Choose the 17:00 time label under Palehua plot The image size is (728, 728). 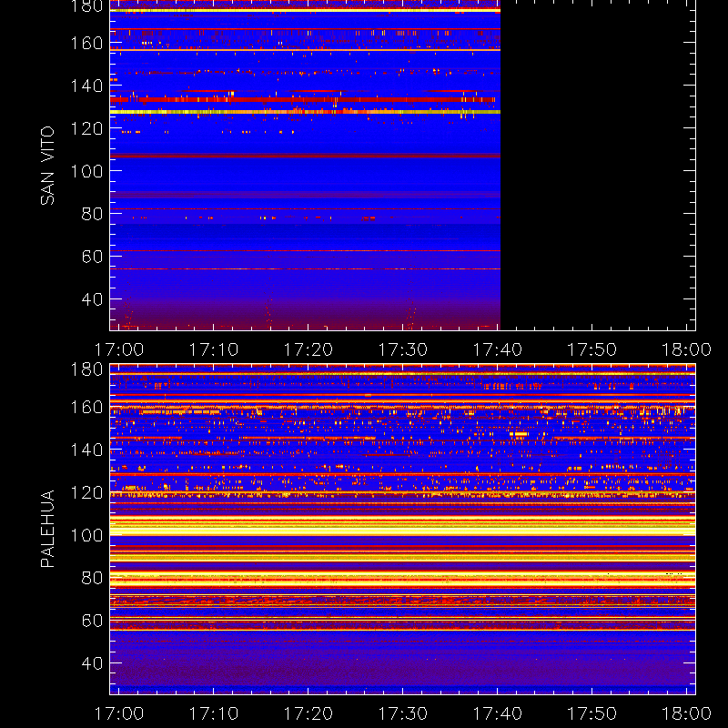[x=119, y=713]
